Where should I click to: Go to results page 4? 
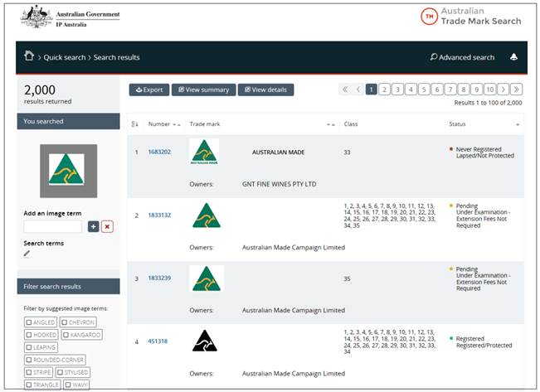(x=411, y=90)
